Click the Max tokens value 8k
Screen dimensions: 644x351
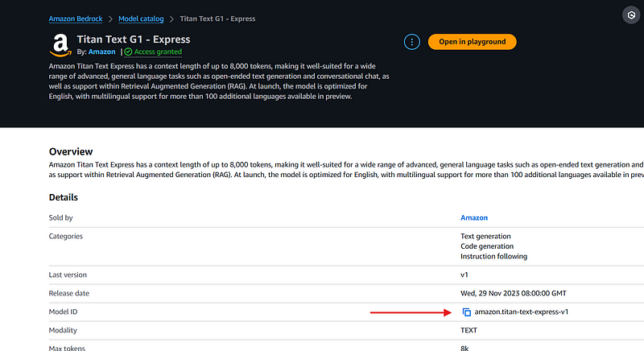[464, 348]
